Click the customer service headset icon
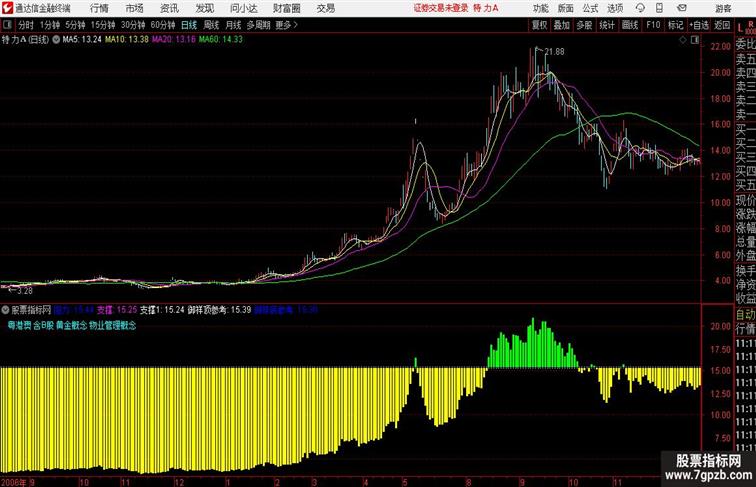 coord(640,8)
